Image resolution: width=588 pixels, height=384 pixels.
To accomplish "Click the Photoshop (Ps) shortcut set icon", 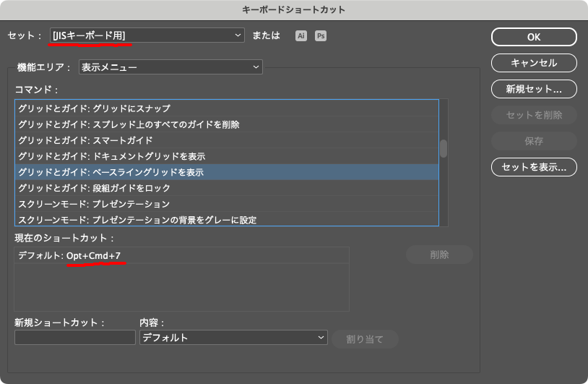I will coord(321,35).
